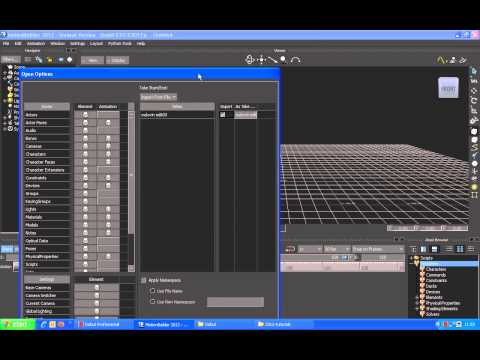480x360 pixels.
Task: Click the yellow lock icon in Navigator toolbar
Action: coord(50,60)
